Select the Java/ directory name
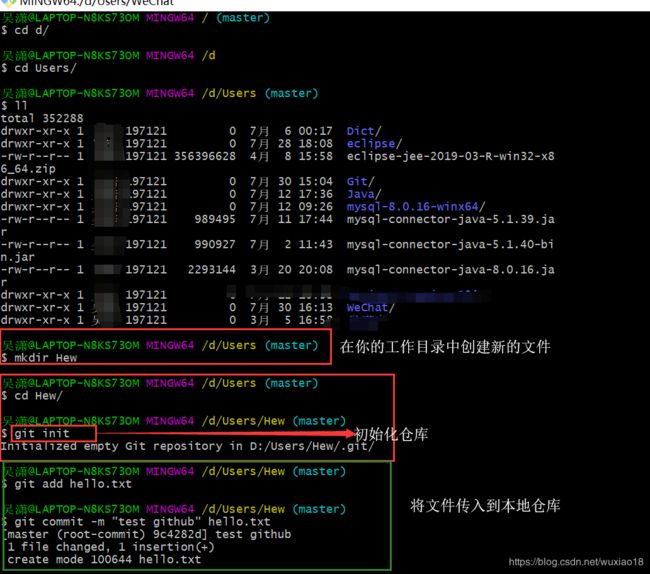650x574 pixels. click(x=364, y=194)
